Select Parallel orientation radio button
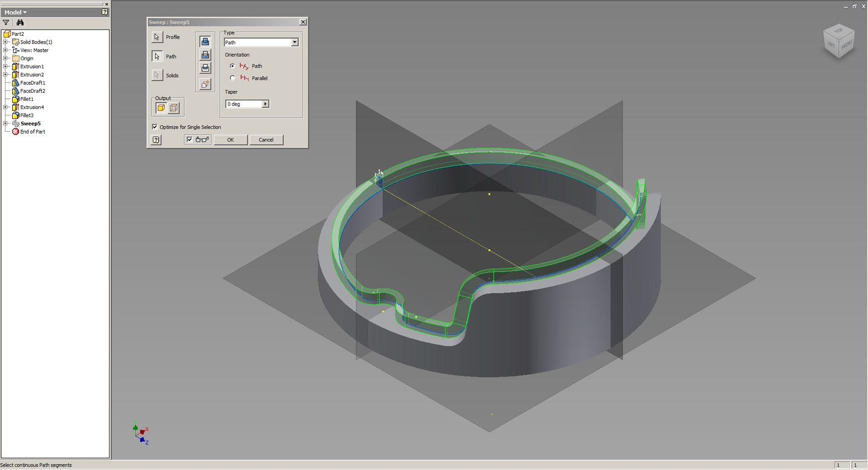 coord(232,78)
